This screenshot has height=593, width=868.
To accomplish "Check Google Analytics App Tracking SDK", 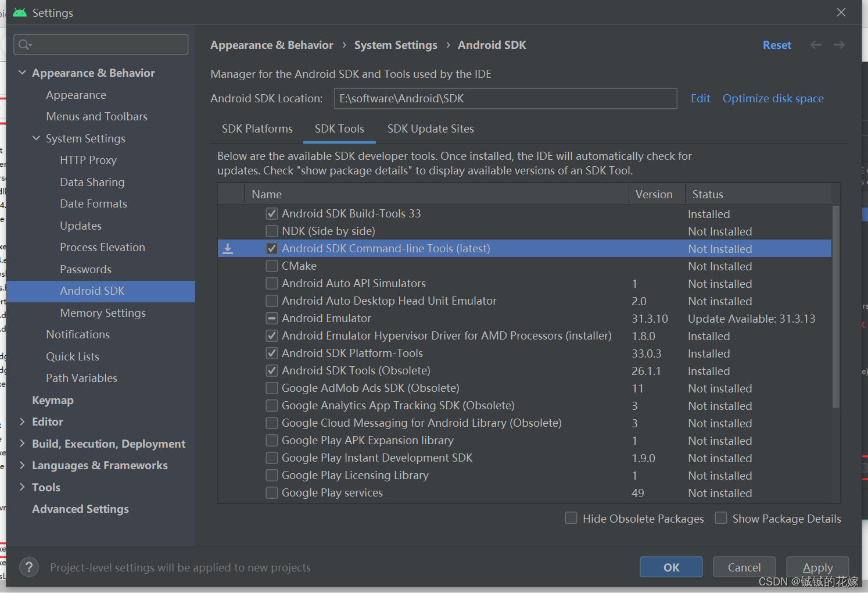I will click(x=271, y=405).
